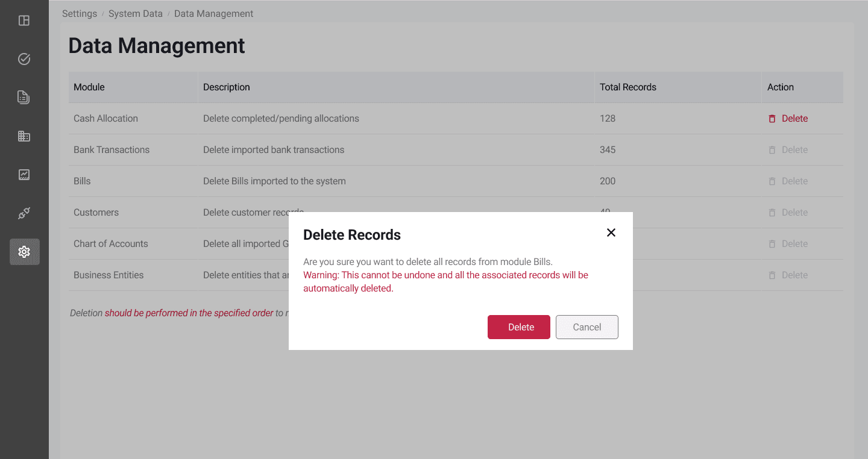Open System Data from the breadcrumb trail

click(x=135, y=13)
